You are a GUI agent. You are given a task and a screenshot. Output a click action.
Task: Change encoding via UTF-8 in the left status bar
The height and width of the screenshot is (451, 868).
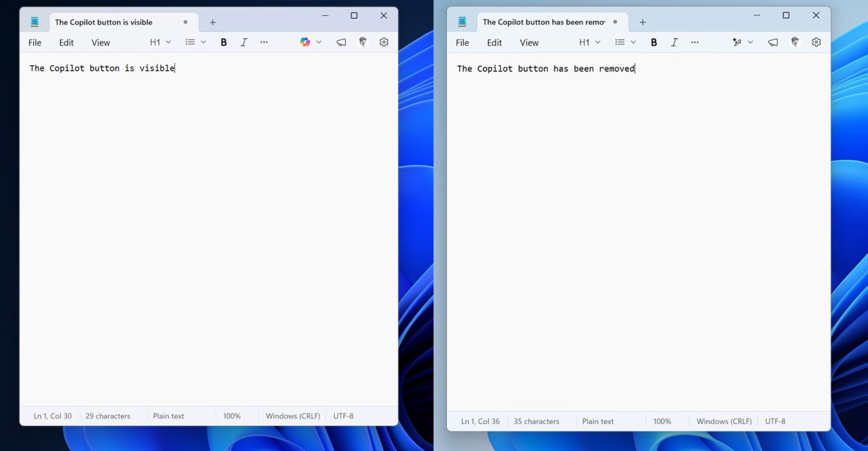coord(341,416)
